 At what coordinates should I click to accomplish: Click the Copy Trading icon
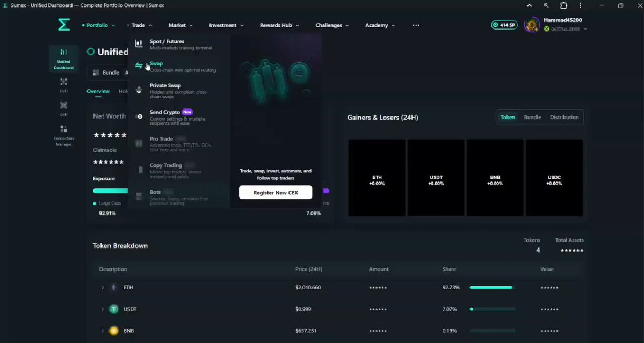(x=139, y=170)
